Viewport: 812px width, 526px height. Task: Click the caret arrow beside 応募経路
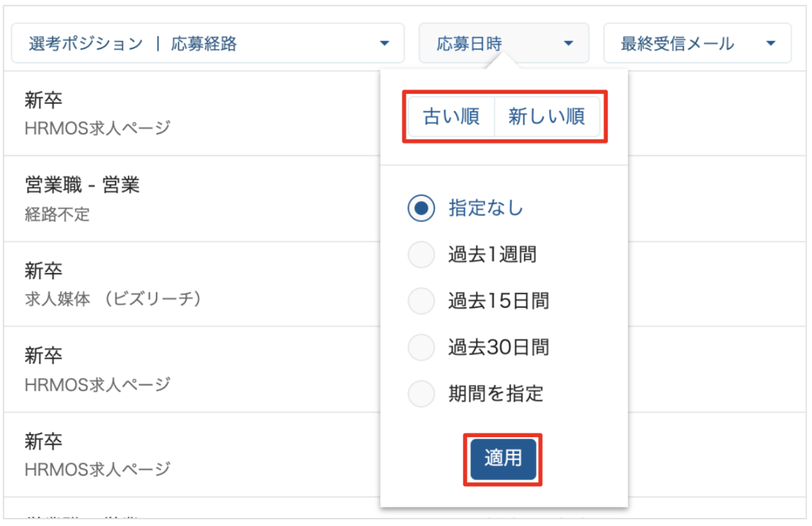pyautogui.click(x=384, y=43)
